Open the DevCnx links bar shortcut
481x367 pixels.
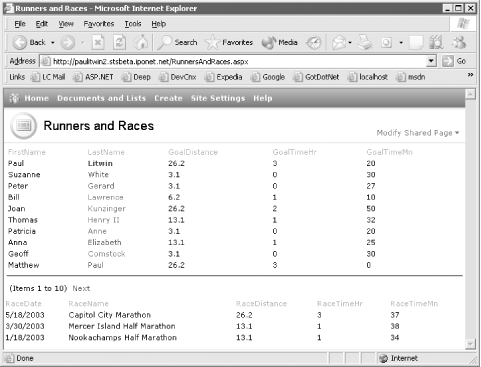[x=178, y=77]
